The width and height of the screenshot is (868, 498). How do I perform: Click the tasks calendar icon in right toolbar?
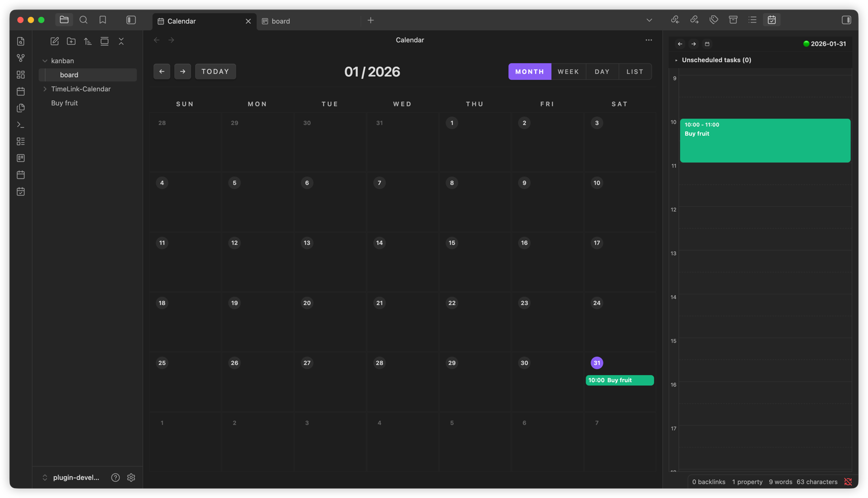pyautogui.click(x=772, y=19)
